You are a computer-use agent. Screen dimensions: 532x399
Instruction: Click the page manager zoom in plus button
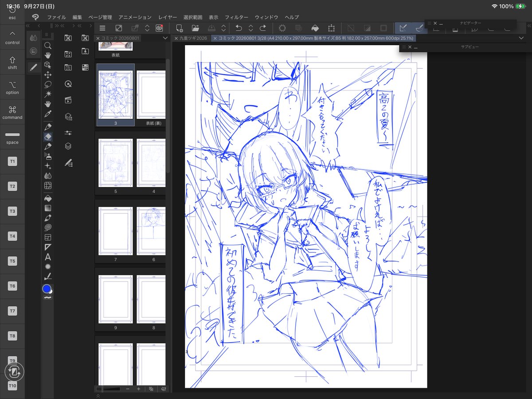tap(138, 389)
